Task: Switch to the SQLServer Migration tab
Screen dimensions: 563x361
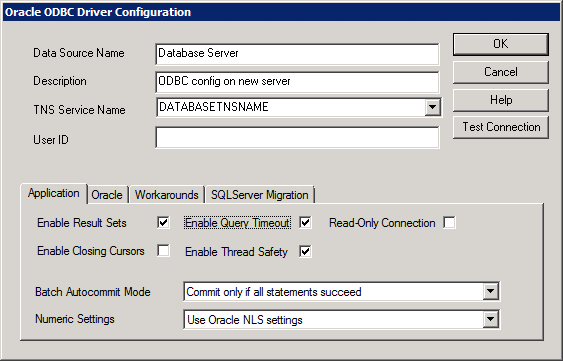Action: click(260, 195)
